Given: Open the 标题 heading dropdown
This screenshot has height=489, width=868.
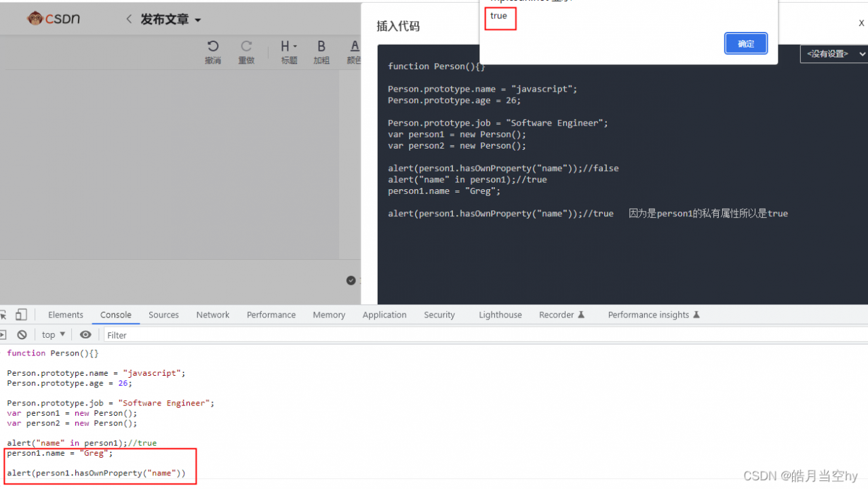Looking at the screenshot, I should tap(289, 52).
